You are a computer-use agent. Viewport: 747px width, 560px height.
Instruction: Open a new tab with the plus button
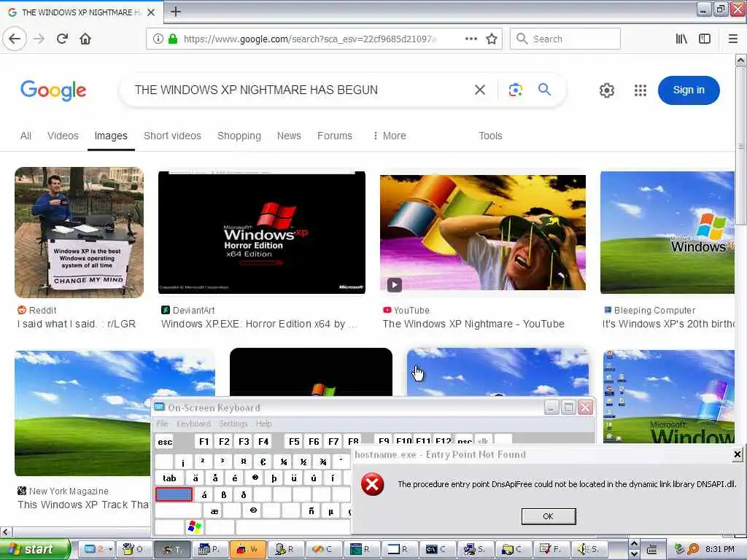[176, 12]
